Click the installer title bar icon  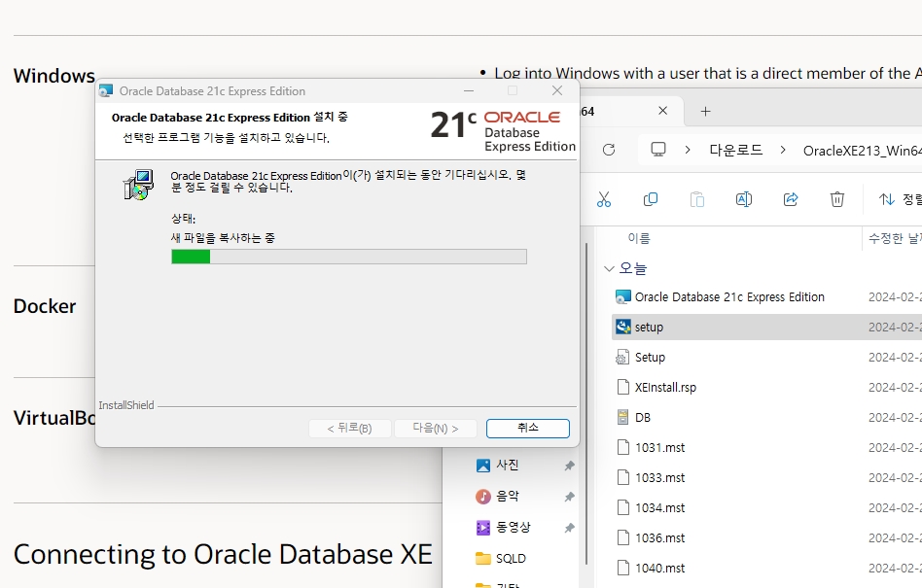(x=106, y=91)
